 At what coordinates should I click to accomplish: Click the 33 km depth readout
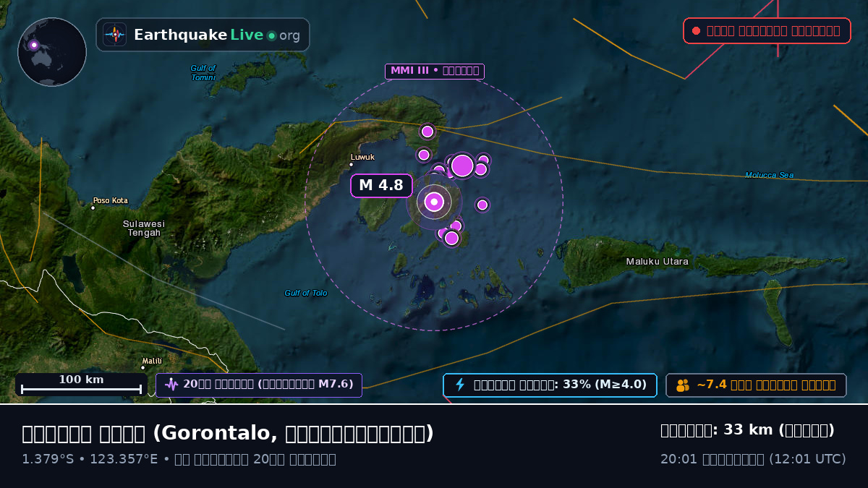point(748,430)
